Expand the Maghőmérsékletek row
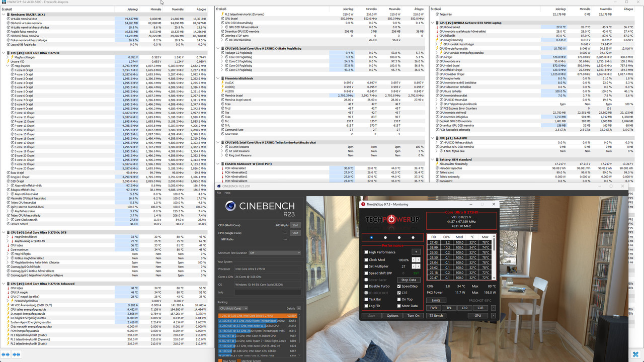644x362 pixels. [x=8, y=237]
